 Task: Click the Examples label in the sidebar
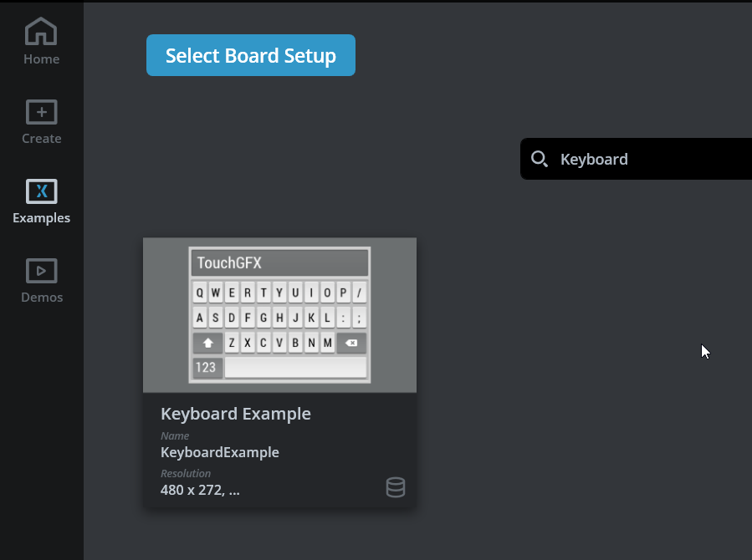click(x=41, y=217)
